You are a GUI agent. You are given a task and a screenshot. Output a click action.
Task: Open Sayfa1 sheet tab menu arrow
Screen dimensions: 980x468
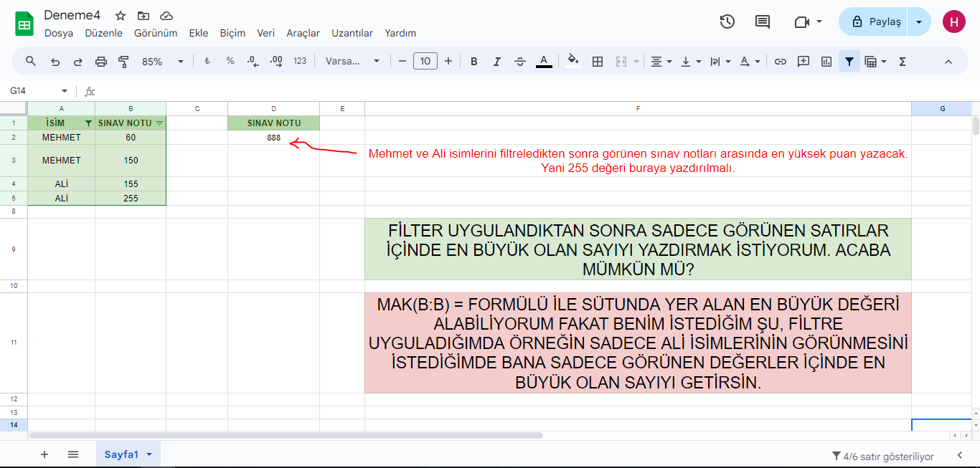149,454
